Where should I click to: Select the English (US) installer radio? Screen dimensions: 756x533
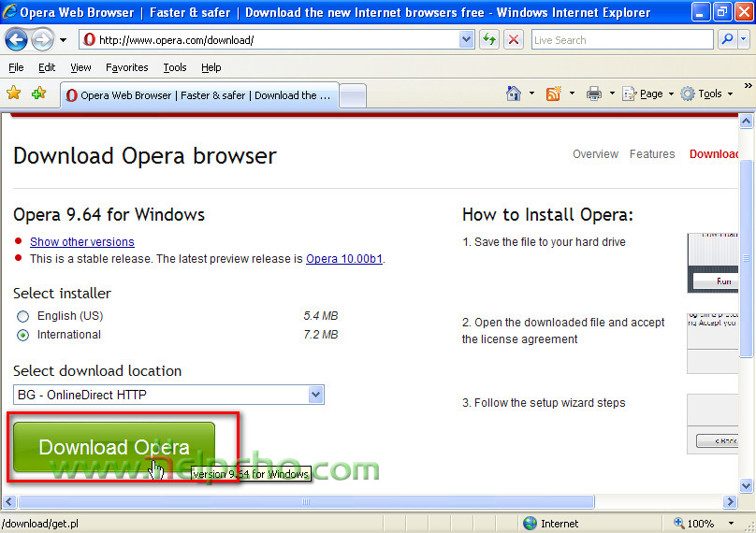(22, 317)
